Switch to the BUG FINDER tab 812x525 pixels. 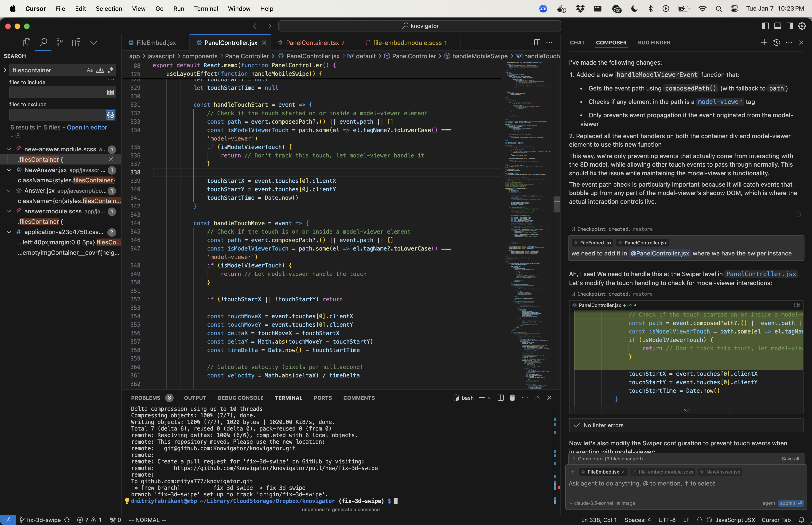654,43
